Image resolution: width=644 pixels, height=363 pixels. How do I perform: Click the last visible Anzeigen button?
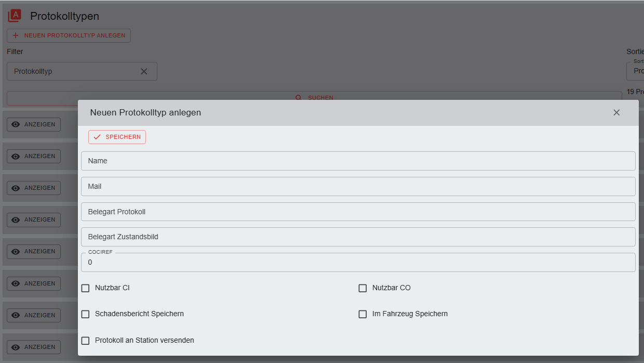point(34,347)
